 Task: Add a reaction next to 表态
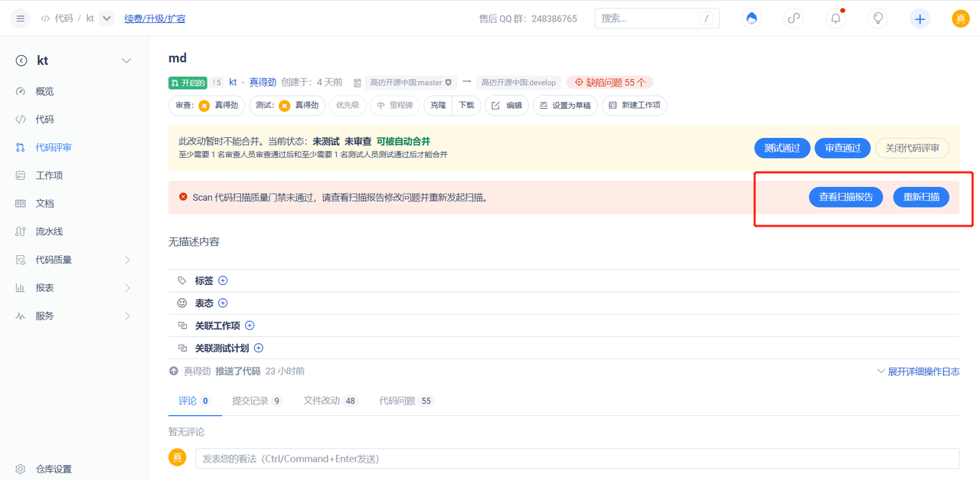click(x=223, y=303)
